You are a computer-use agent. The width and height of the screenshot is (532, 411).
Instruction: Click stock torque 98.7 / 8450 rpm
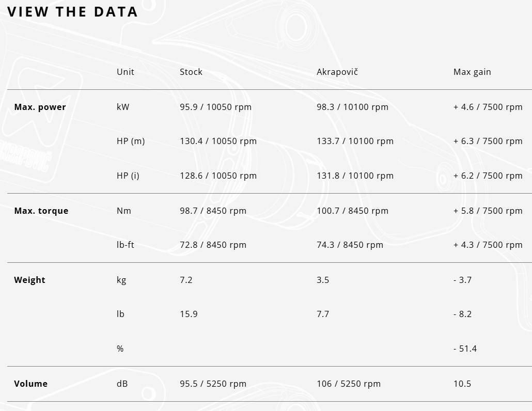213,211
